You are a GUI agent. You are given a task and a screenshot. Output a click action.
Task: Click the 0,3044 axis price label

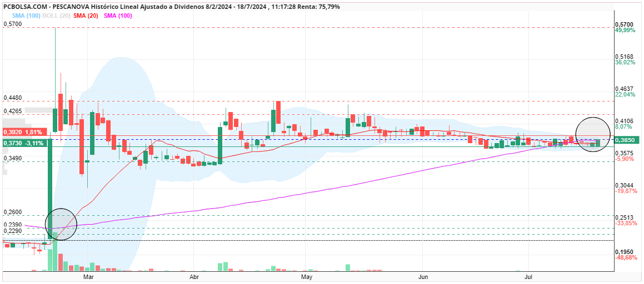click(625, 185)
